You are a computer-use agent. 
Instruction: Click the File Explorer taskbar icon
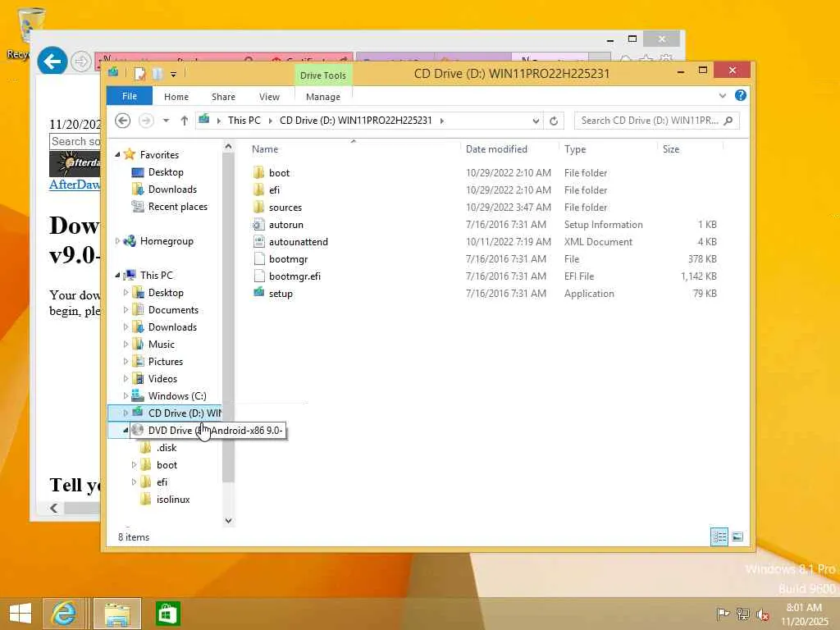coord(117,614)
